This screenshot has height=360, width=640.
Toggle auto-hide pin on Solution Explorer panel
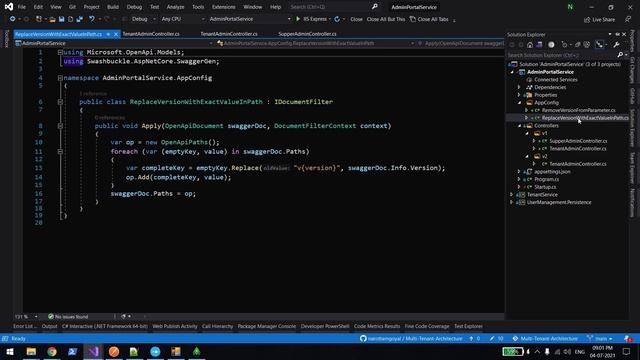click(617, 34)
